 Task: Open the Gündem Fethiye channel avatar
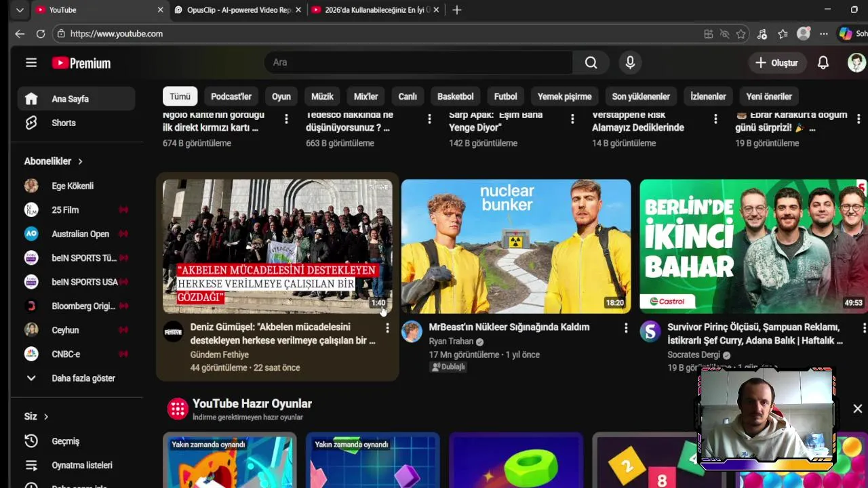pos(173,331)
